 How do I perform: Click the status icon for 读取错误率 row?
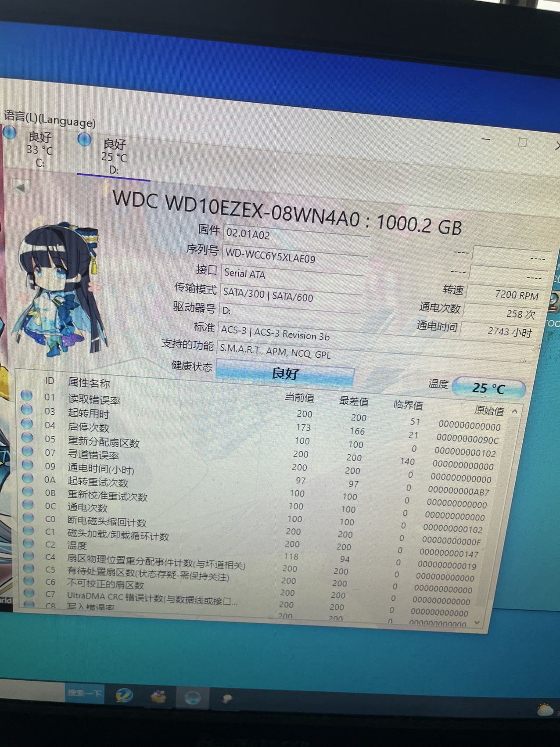pos(27,396)
